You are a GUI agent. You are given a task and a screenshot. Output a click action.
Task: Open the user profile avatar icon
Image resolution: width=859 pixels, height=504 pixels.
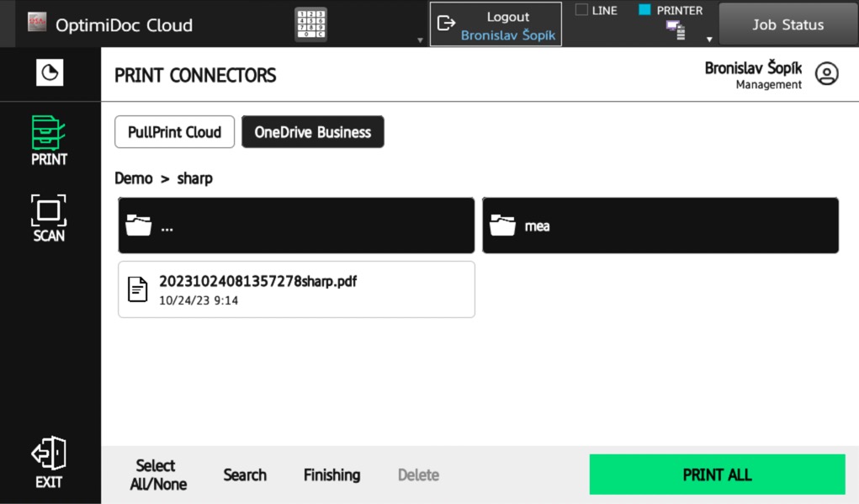click(x=827, y=74)
